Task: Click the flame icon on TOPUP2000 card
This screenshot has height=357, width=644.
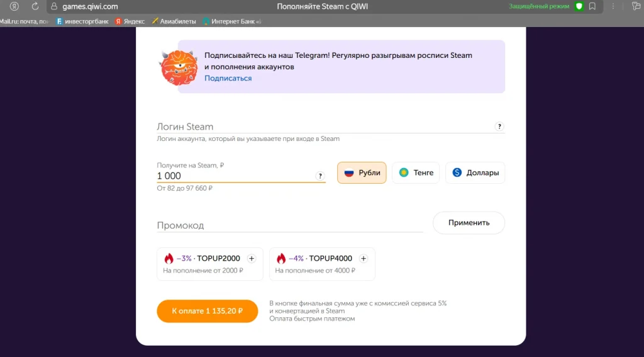Action: [169, 258]
